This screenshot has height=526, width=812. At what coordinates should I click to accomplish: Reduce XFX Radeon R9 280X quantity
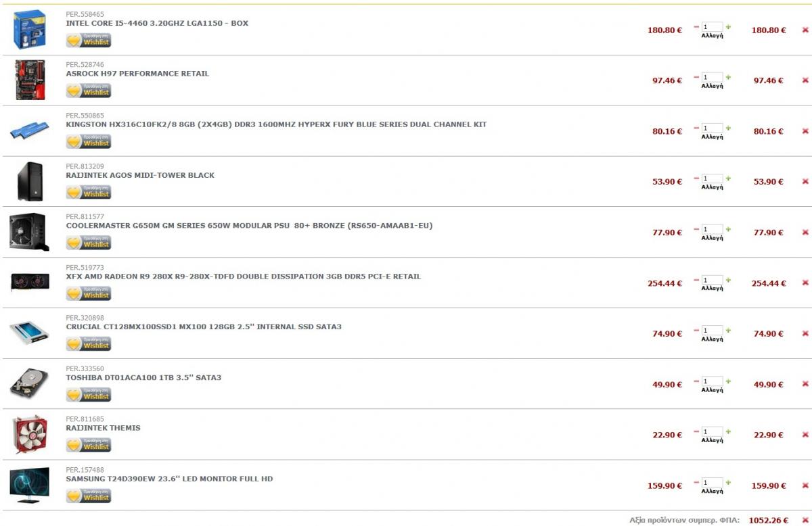(x=696, y=280)
